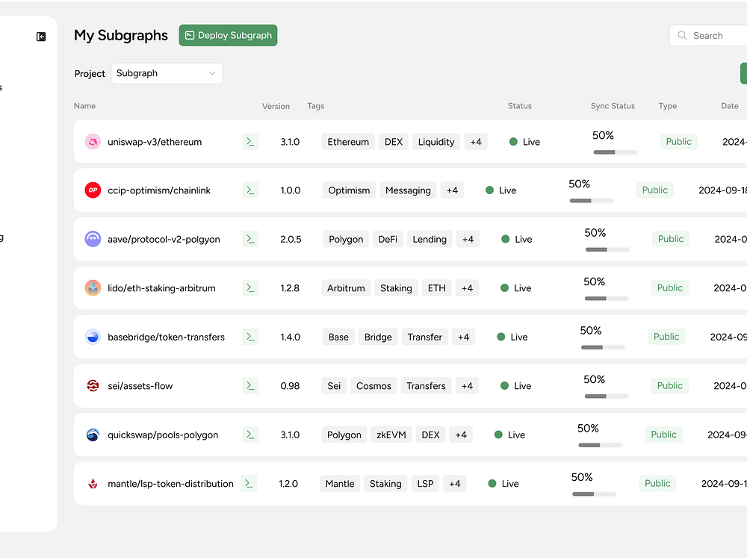Expand +4 tags on quickswap/pools-polygon row
The height and width of the screenshot is (560, 747).
tap(461, 435)
